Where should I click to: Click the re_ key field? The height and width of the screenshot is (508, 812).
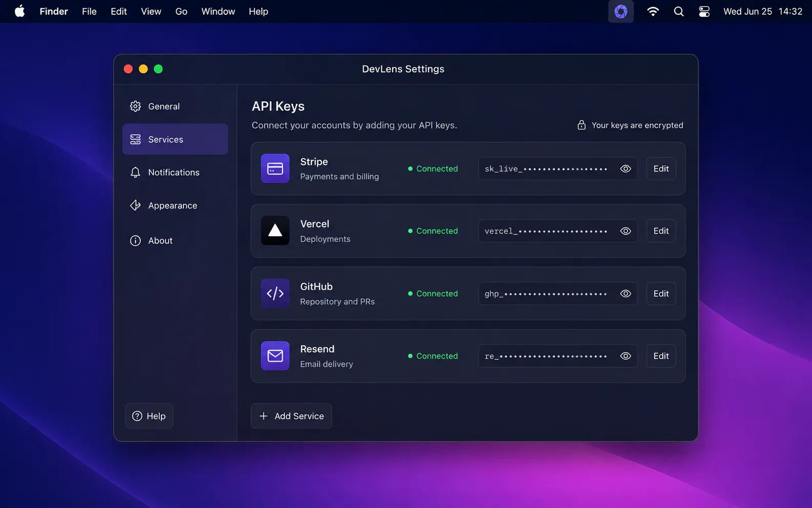pyautogui.click(x=558, y=356)
